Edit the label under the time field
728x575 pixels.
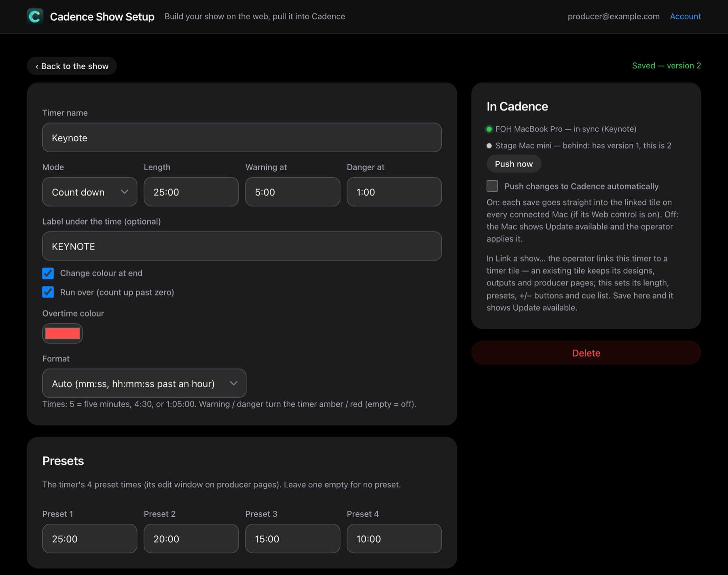[242, 246]
